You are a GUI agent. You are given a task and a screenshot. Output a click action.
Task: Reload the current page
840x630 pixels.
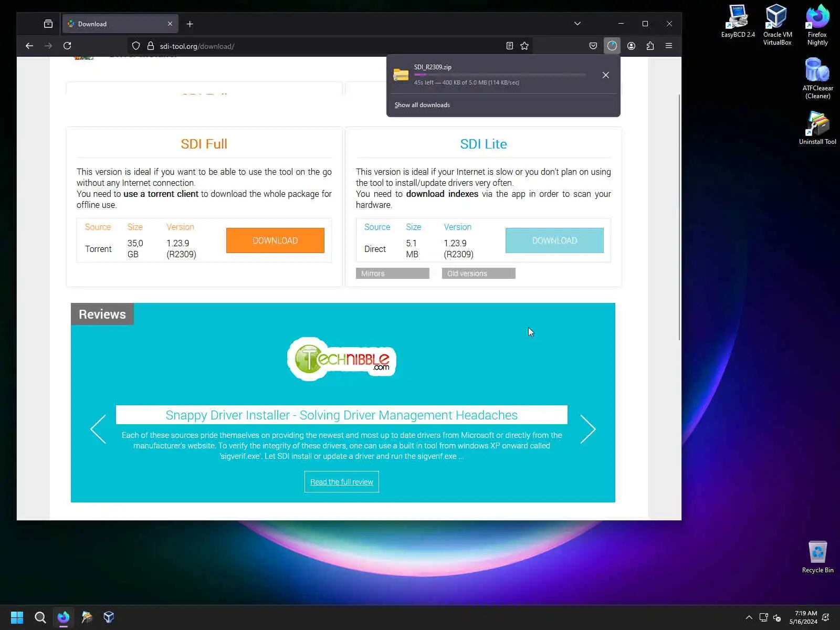tap(67, 46)
